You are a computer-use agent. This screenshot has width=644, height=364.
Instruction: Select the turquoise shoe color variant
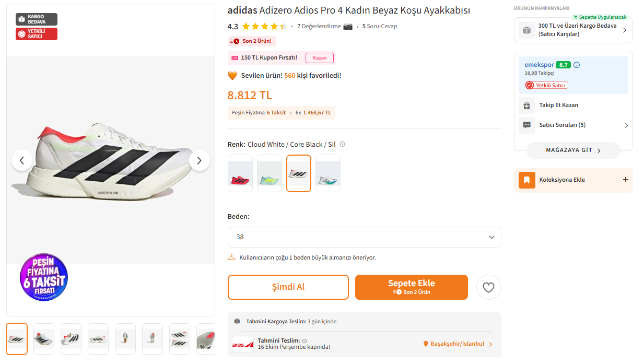point(328,173)
